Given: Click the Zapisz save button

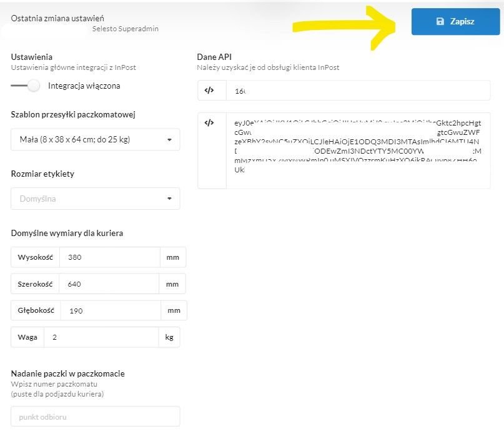Looking at the screenshot, I should [455, 21].
